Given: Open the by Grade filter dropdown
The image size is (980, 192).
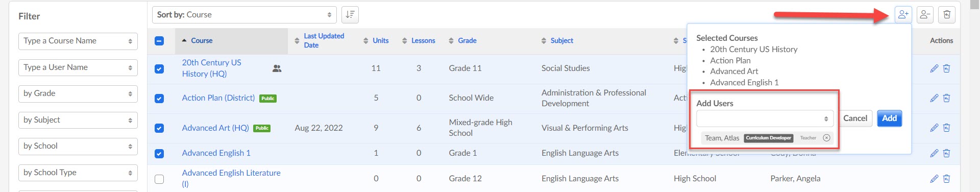Looking at the screenshot, I should pyautogui.click(x=78, y=93).
